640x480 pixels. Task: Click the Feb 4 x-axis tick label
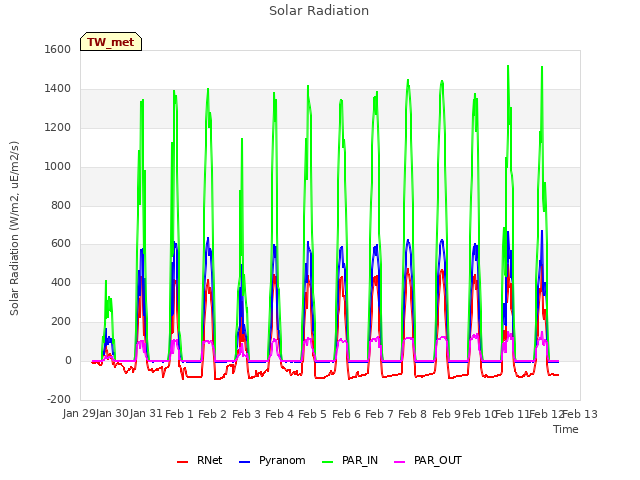(279, 414)
